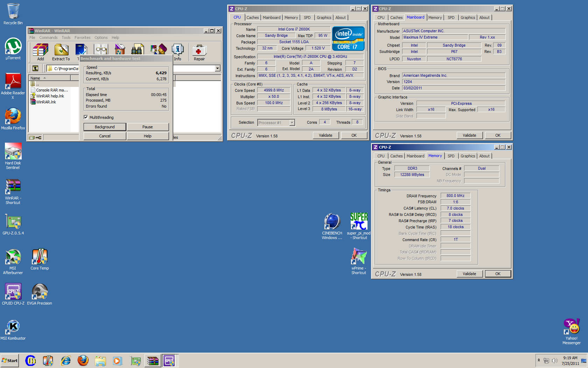Screen dimensions: 588x368
Task: Cancel the benchmark and hardware test
Action: 105,136
